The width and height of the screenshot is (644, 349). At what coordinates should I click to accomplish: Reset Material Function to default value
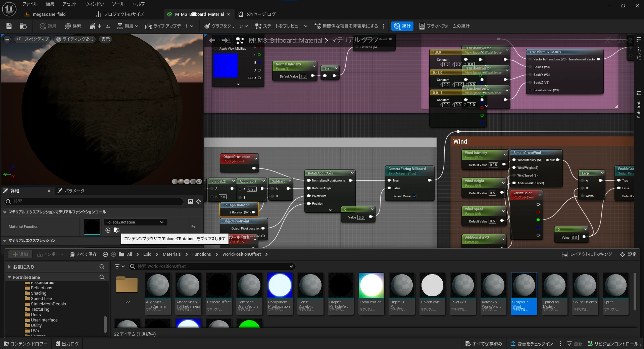pyautogui.click(x=193, y=227)
